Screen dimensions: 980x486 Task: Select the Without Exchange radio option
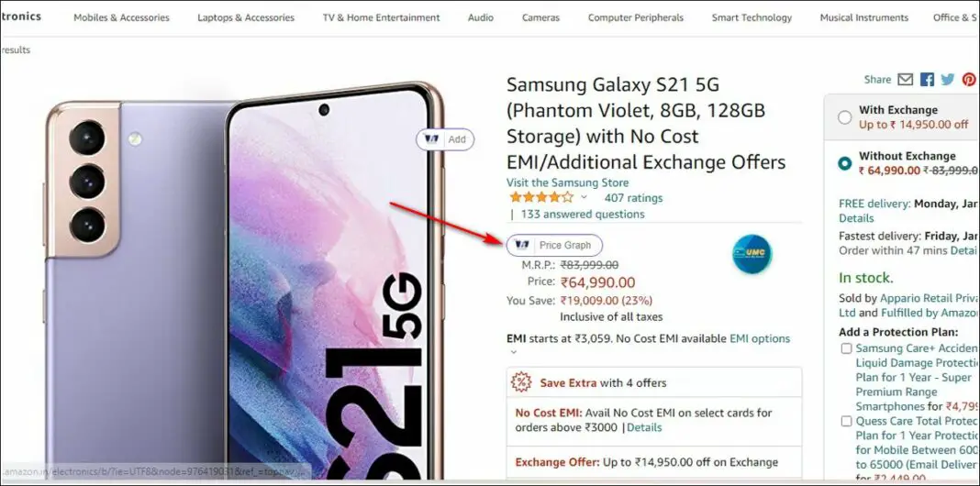[x=845, y=163]
